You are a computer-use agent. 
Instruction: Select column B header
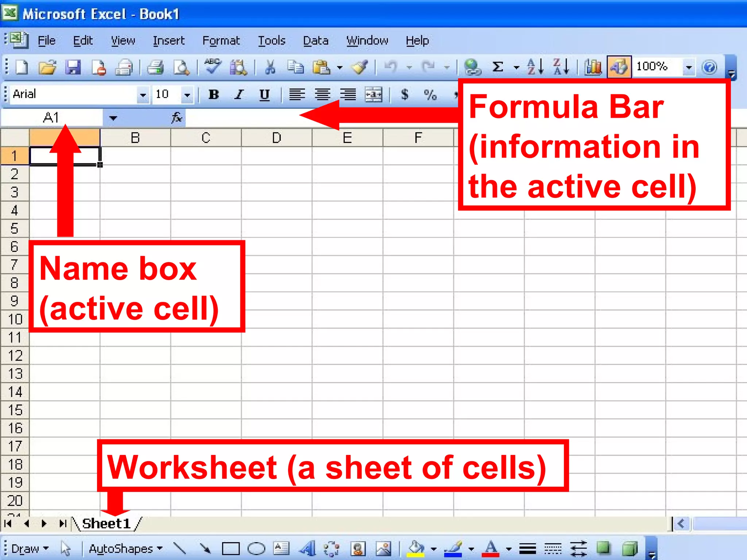point(135,138)
